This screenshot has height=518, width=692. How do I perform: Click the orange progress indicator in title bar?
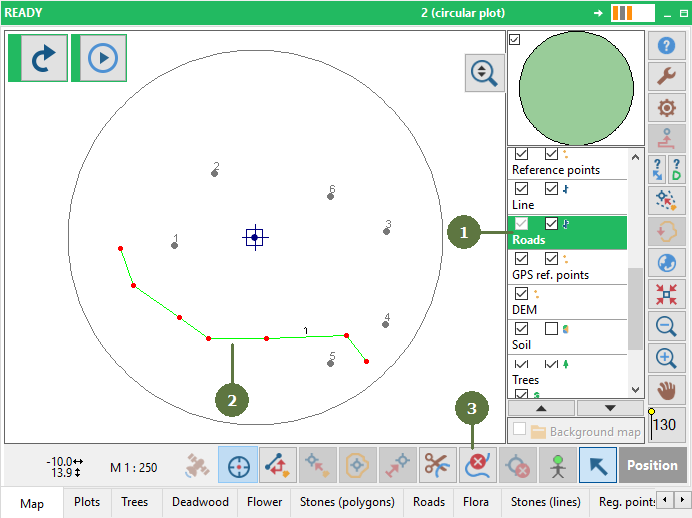click(x=632, y=13)
